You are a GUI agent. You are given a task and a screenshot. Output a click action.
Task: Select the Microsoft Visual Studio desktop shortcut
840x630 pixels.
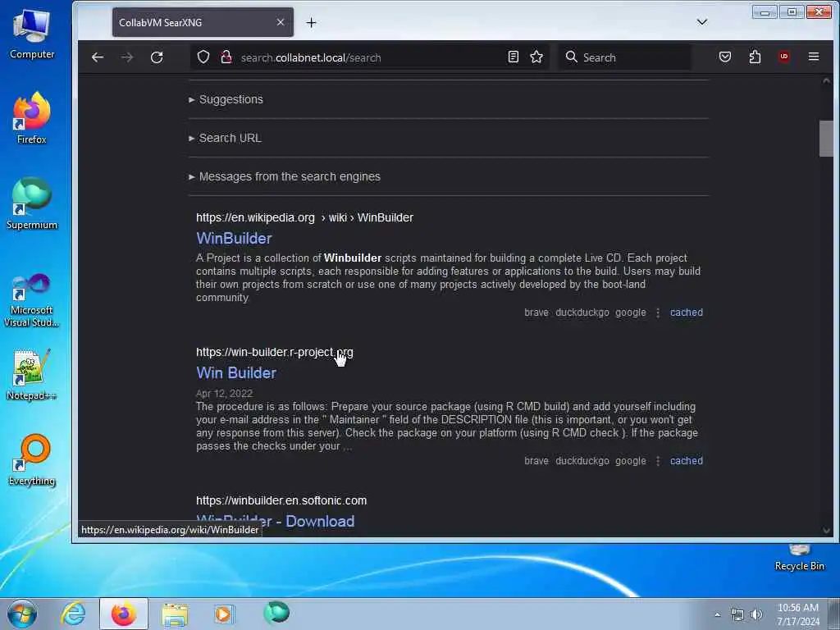(x=32, y=300)
